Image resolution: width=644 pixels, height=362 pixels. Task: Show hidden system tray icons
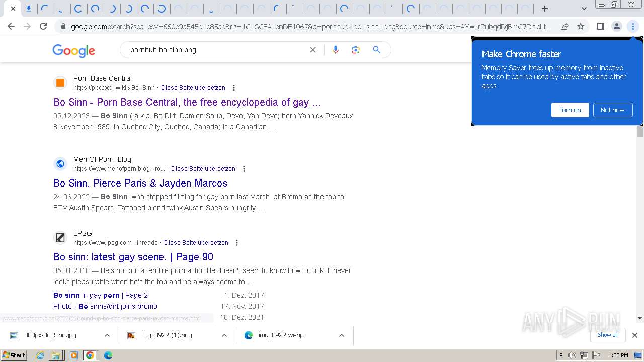[x=561, y=355]
